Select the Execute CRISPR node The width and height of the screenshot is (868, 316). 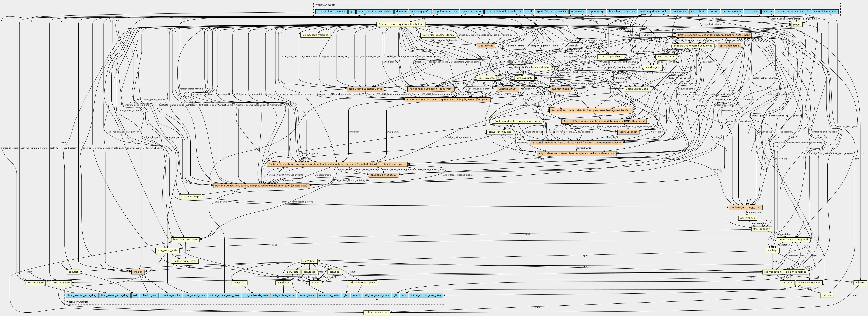[x=508, y=89]
